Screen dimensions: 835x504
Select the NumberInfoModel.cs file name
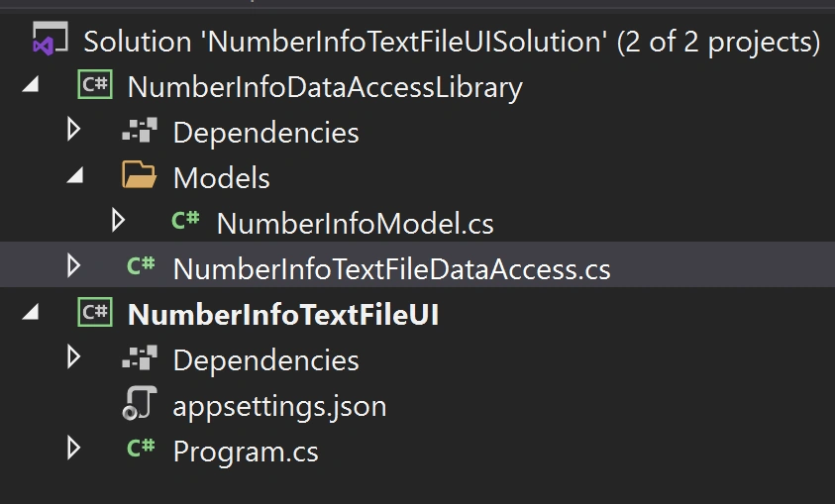pos(356,223)
